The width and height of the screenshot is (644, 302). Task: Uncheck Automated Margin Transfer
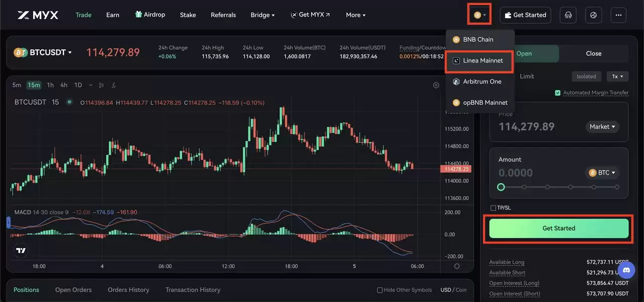(557, 93)
